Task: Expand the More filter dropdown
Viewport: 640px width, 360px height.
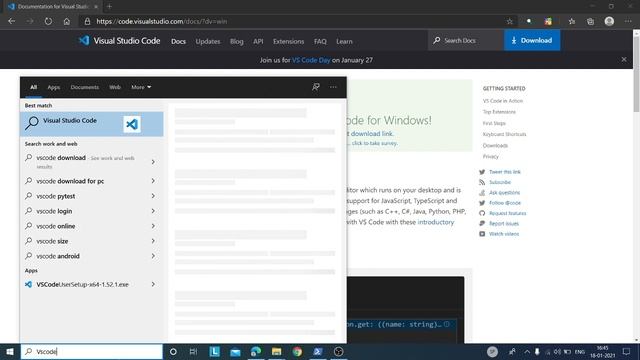Action: (141, 87)
